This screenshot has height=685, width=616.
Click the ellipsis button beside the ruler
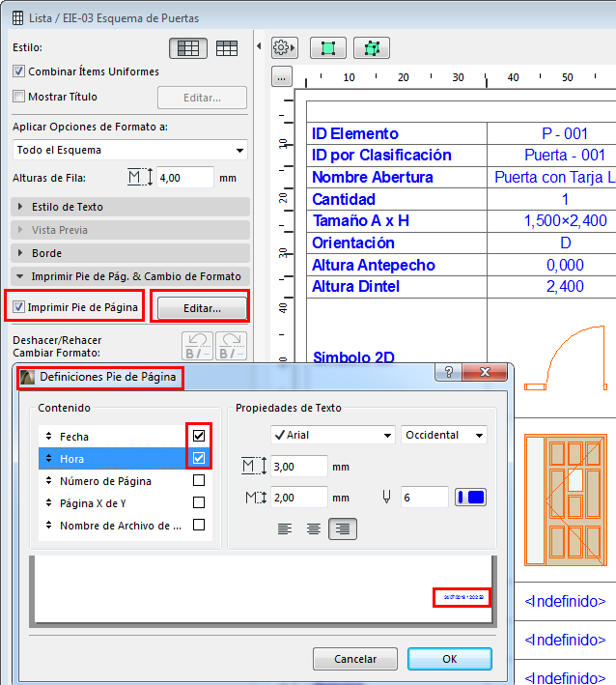pos(282,78)
